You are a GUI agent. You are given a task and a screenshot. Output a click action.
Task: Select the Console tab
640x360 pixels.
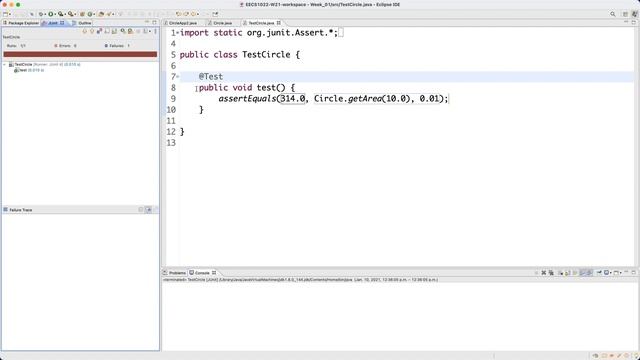202,273
